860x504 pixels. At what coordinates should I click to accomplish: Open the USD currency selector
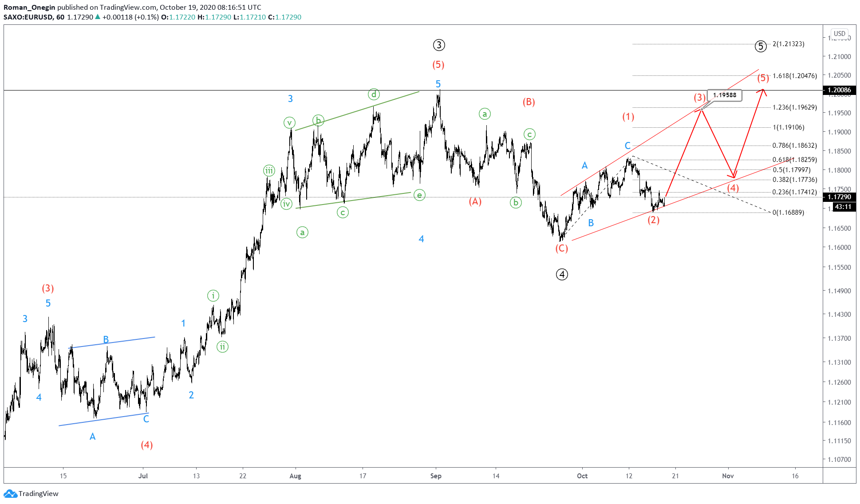click(839, 34)
